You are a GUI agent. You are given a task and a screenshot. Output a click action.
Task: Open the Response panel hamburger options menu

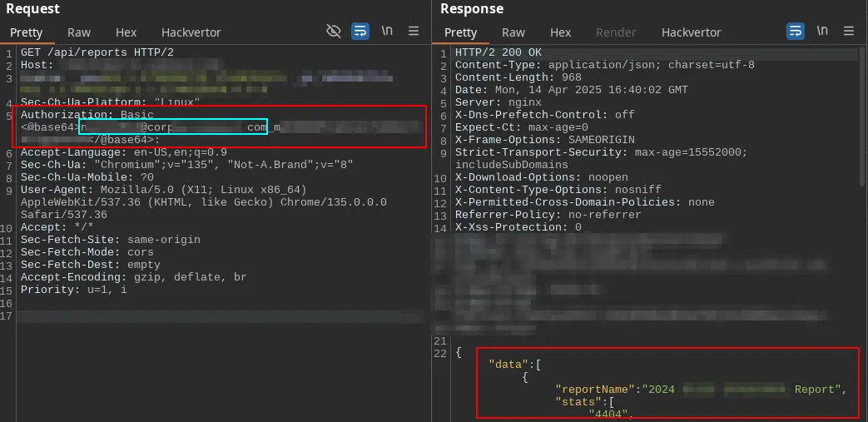(x=849, y=32)
